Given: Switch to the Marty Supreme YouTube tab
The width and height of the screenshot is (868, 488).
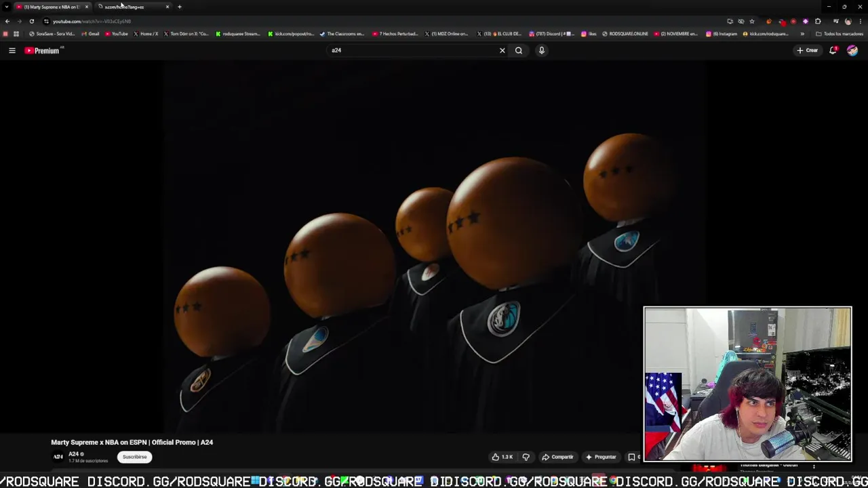Looking at the screenshot, I should point(52,7).
